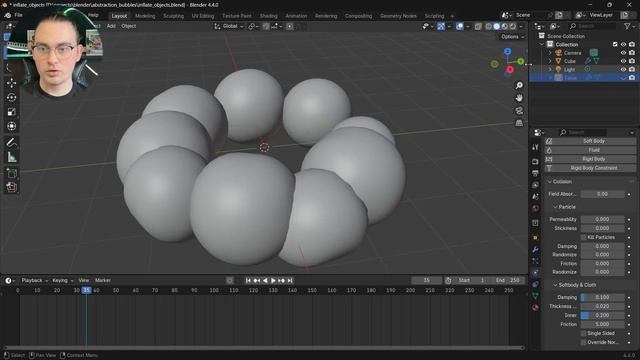Viewport: 640px width, 360px height.
Task: Hide the Cube object in viewport
Action: [x=623, y=61]
